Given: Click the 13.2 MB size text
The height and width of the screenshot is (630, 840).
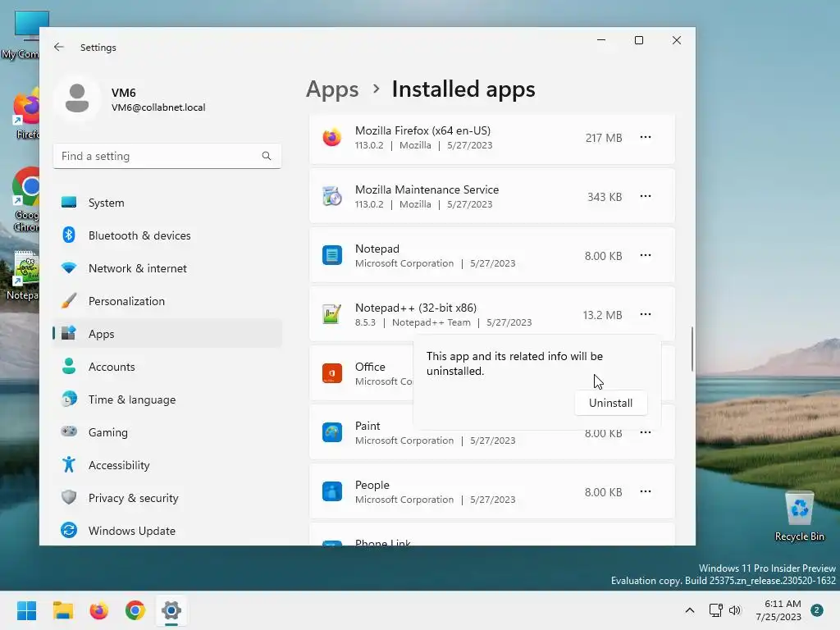Looking at the screenshot, I should [603, 315].
